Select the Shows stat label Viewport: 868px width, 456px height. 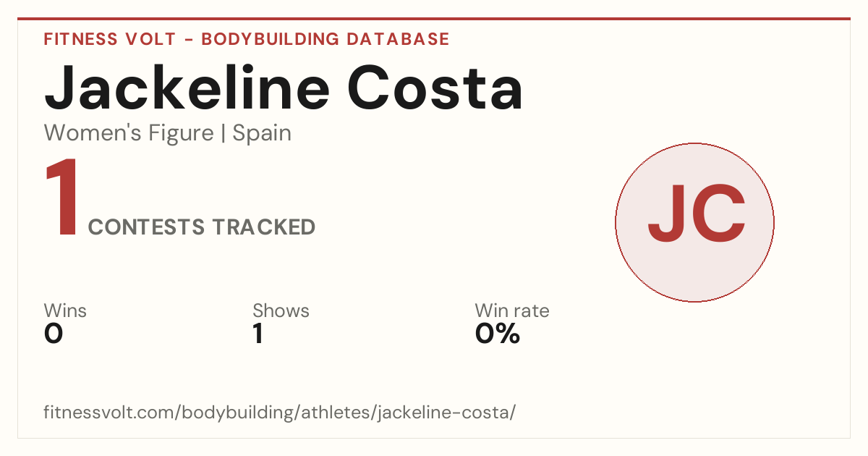click(281, 311)
